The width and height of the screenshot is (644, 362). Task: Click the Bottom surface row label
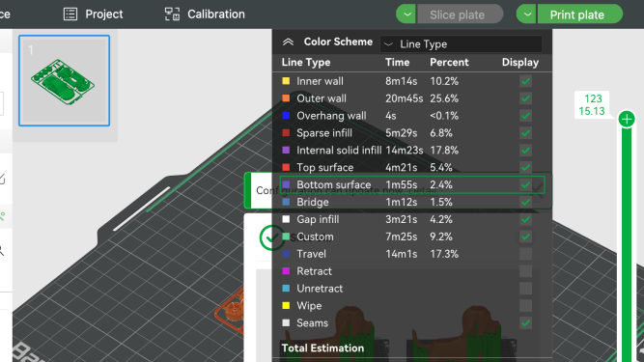pyautogui.click(x=334, y=185)
